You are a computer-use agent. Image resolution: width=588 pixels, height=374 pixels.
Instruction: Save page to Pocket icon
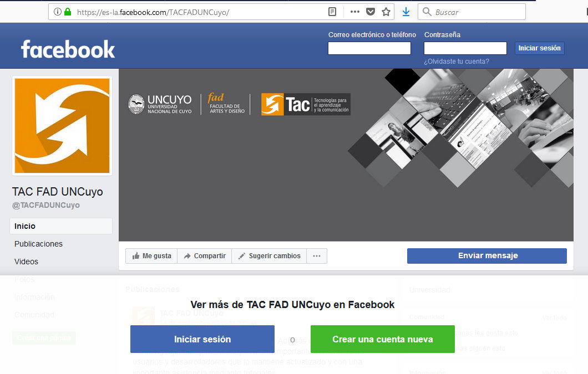(x=371, y=12)
